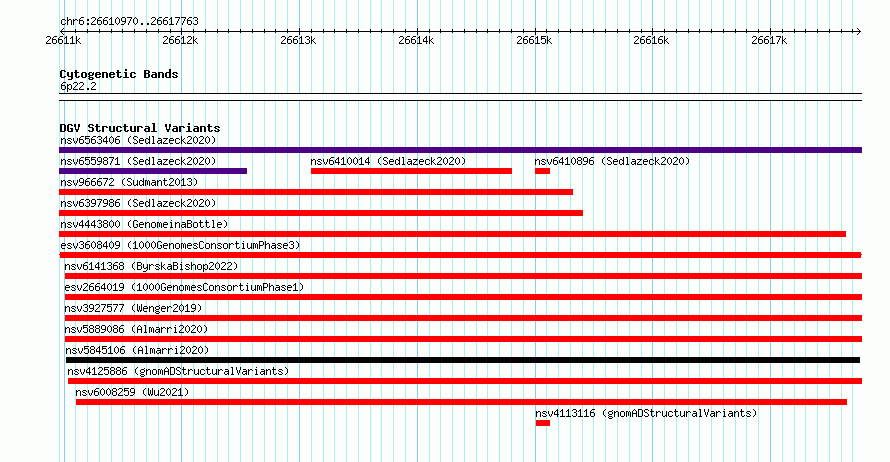Screen dimensions: 890x462
Task: Open the nsv3927577 (Wenger2019) label
Action: tap(133, 308)
